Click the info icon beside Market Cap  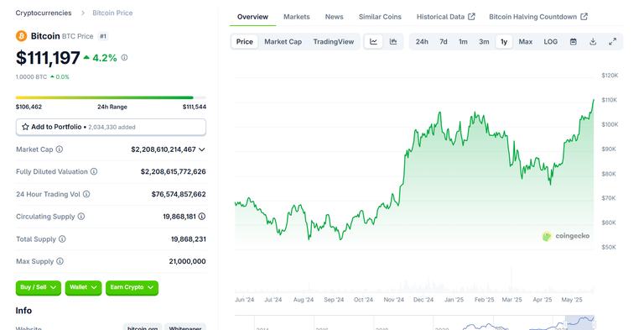click(60, 149)
